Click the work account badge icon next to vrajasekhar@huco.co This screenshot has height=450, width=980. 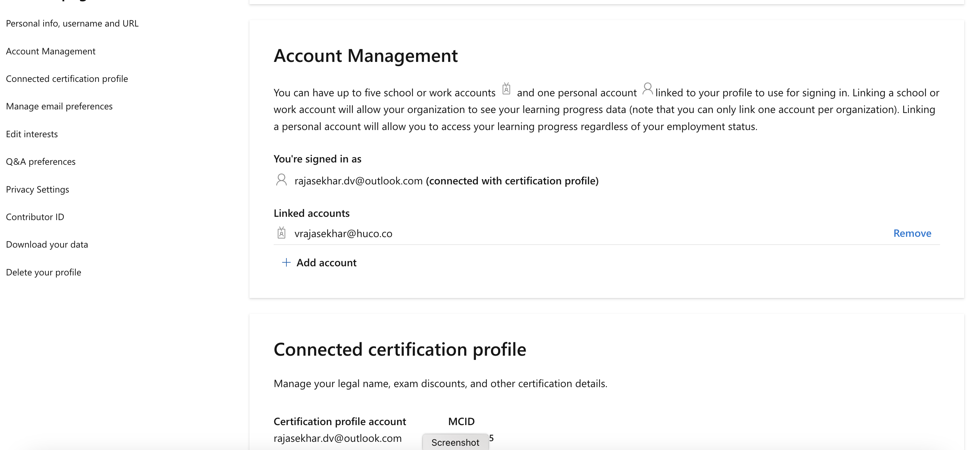(x=281, y=233)
